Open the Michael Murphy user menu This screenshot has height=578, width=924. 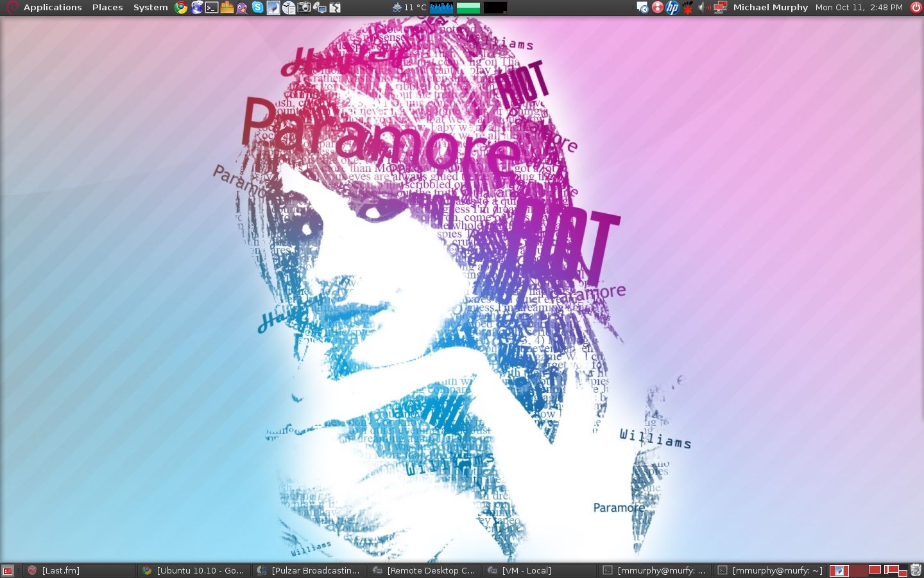(771, 8)
